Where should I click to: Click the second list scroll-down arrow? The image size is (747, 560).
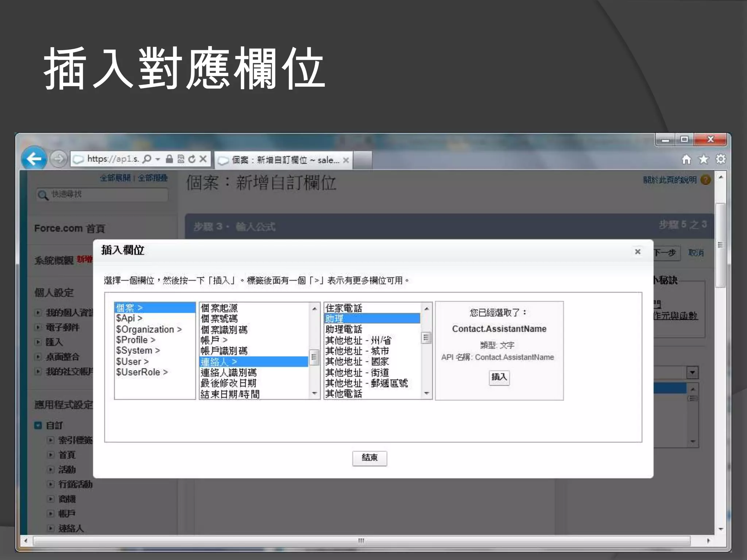pyautogui.click(x=314, y=393)
